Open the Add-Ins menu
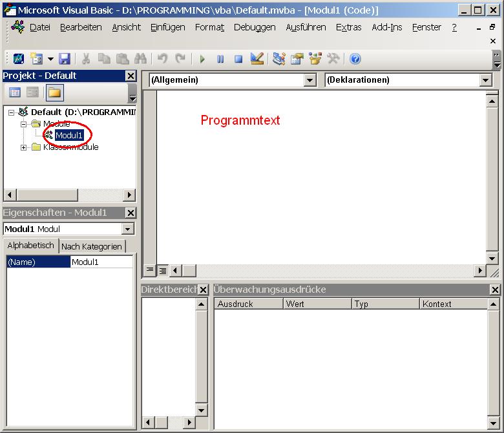Image resolution: width=504 pixels, height=433 pixels. point(386,27)
